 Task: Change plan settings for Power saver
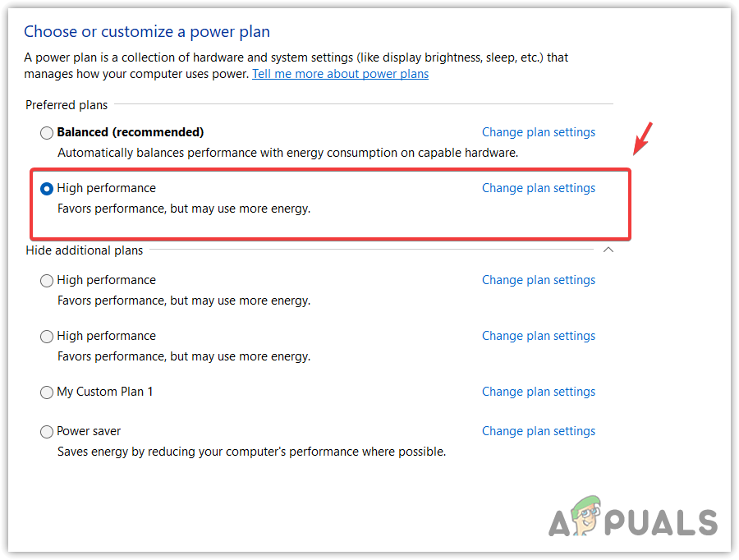coord(538,431)
